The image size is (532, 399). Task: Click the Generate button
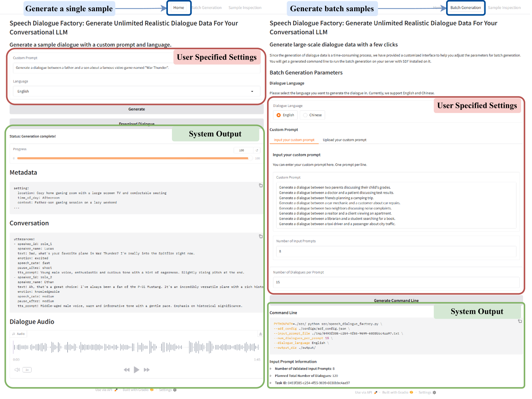137,109
